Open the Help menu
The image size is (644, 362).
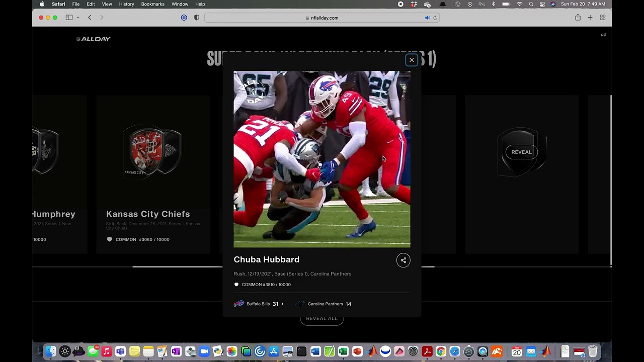tap(200, 4)
